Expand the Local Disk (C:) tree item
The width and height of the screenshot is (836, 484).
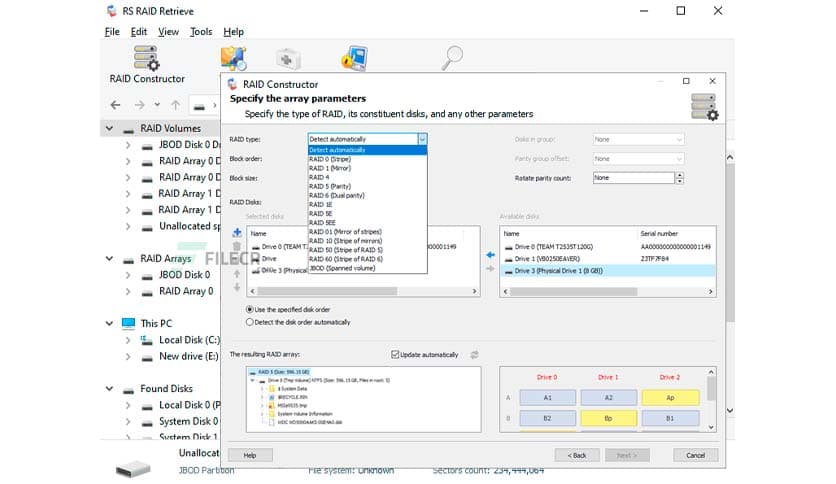(x=128, y=340)
